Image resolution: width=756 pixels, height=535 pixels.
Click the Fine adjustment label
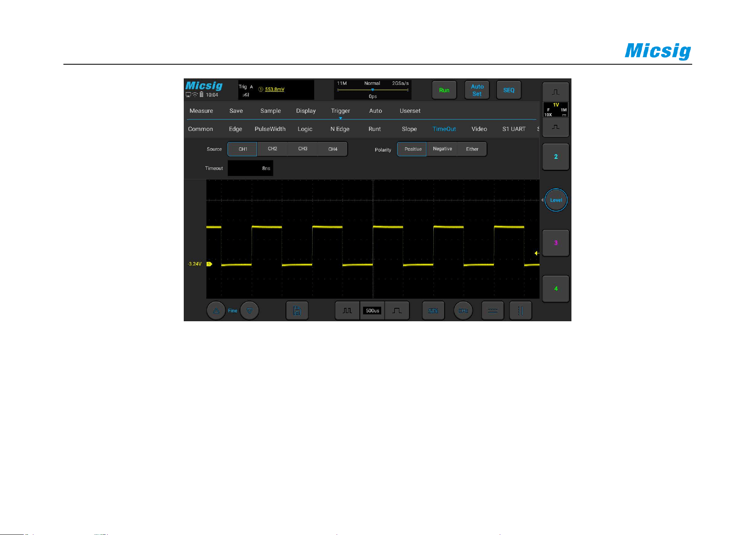[233, 311]
